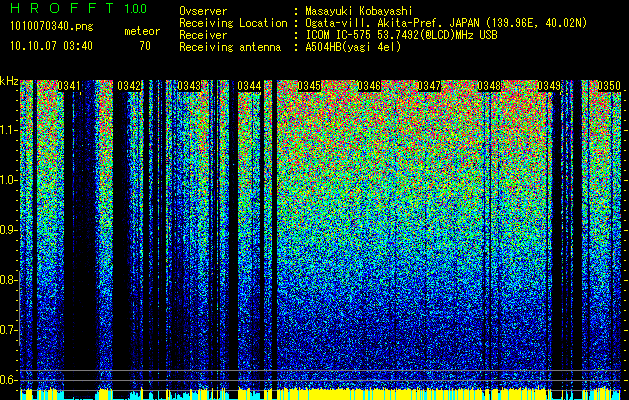Click the ICOM IC-575 53.7492 MHz USB text

click(402, 35)
